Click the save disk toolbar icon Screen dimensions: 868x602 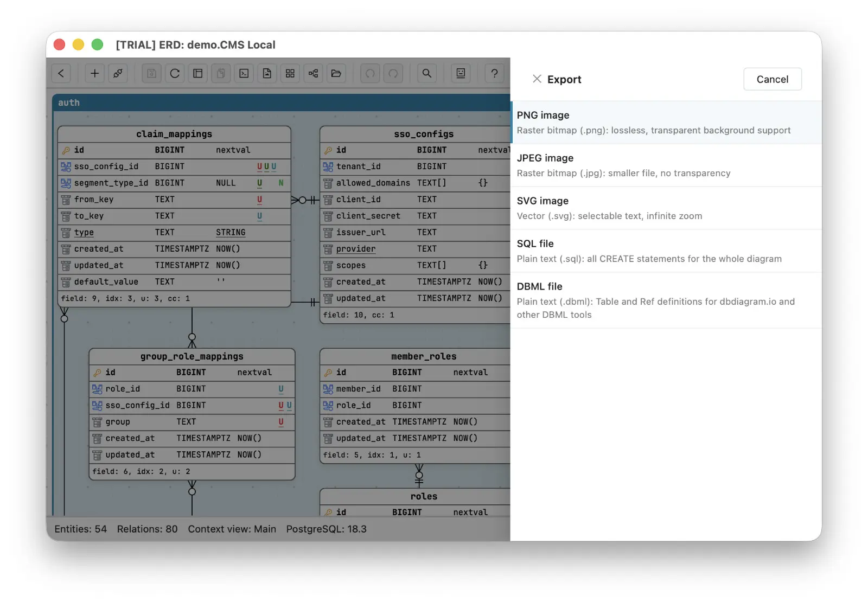tap(152, 73)
